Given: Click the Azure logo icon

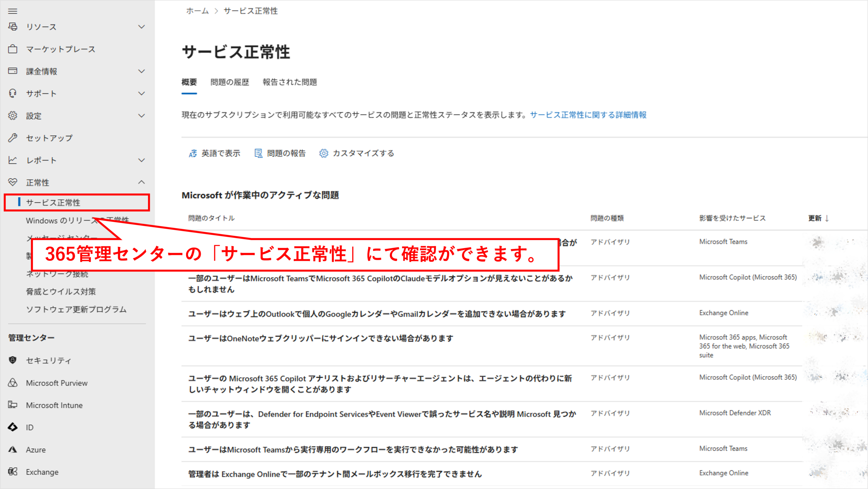Looking at the screenshot, I should click(13, 449).
